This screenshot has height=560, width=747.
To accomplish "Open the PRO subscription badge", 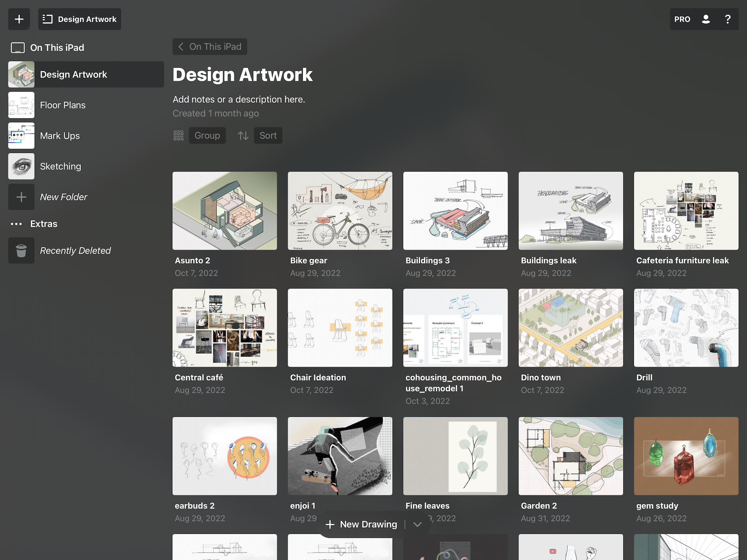I will [x=682, y=19].
